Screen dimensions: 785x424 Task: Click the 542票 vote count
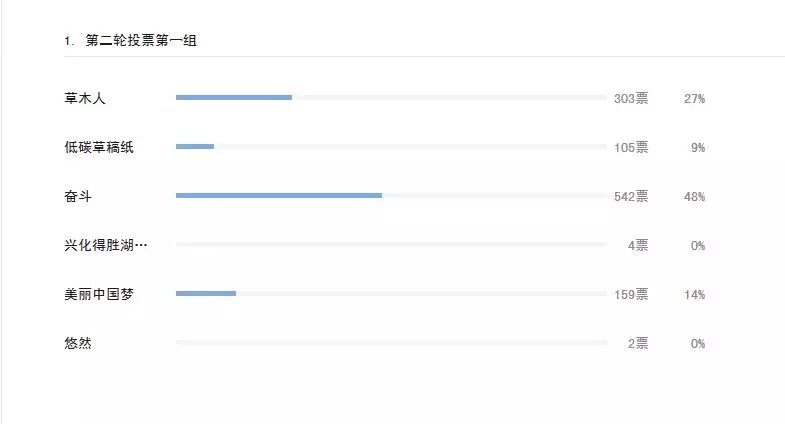point(631,197)
